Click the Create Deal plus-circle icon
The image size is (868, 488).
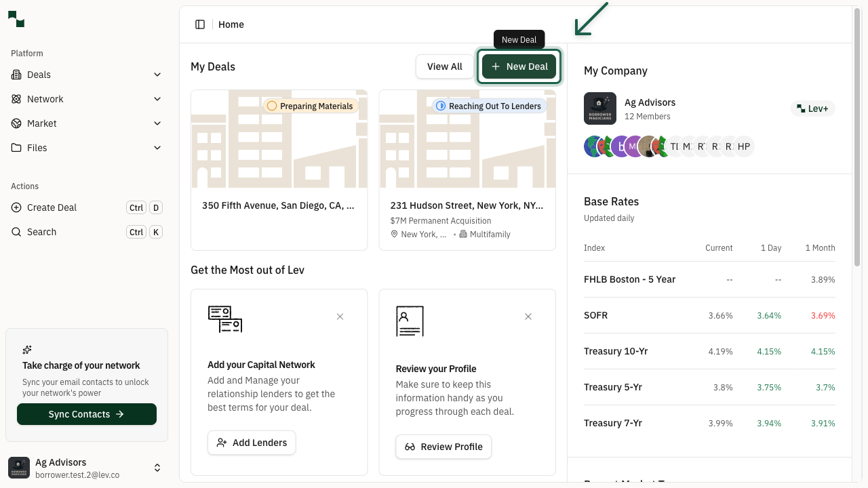(16, 207)
